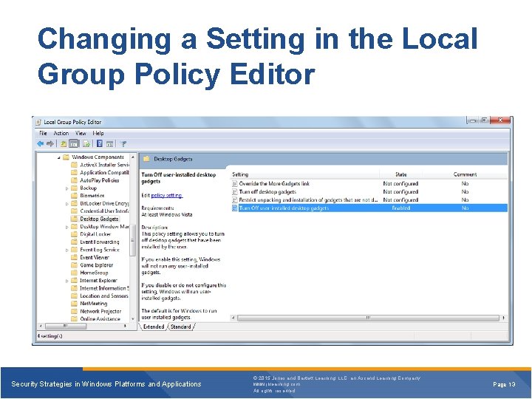The width and height of the screenshot is (532, 399).
Task: Expand the Internet Explorer tree node
Action: pyautogui.click(x=66, y=281)
